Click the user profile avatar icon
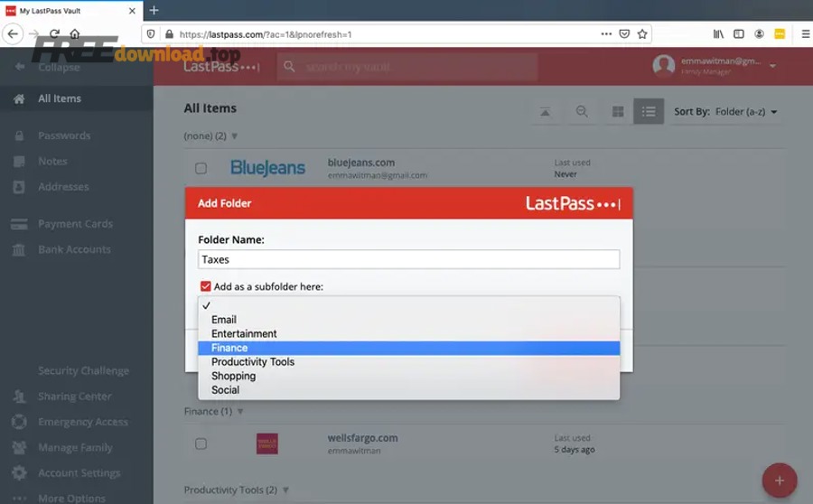This screenshot has width=813, height=504. click(664, 66)
